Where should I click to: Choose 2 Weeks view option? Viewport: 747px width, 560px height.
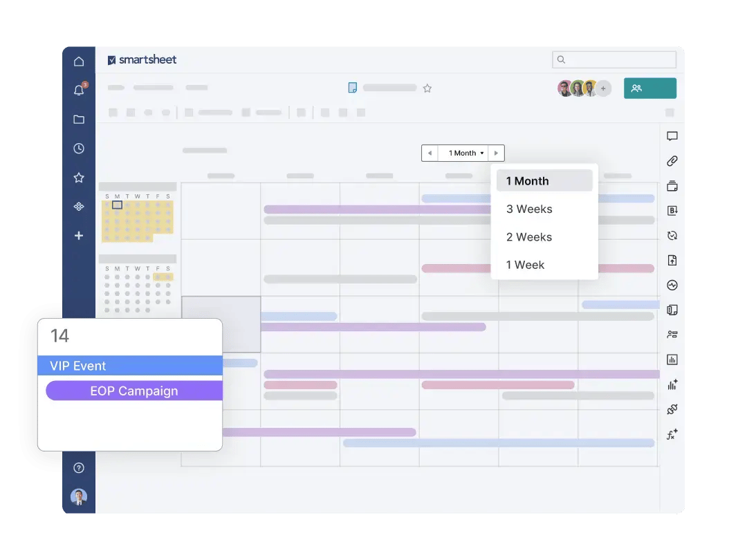click(529, 237)
